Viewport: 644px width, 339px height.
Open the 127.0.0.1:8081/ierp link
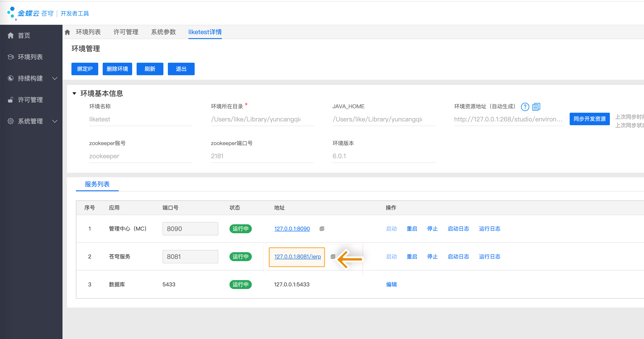pos(297,256)
